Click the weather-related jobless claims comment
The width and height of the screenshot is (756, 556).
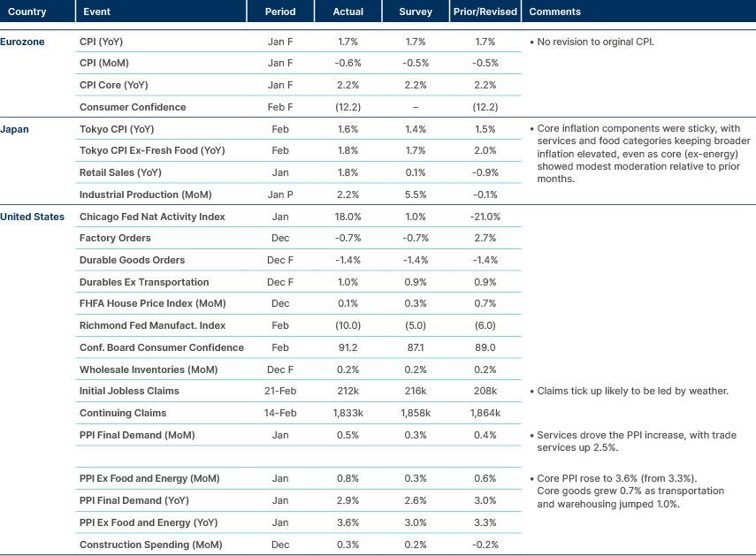[x=630, y=391]
